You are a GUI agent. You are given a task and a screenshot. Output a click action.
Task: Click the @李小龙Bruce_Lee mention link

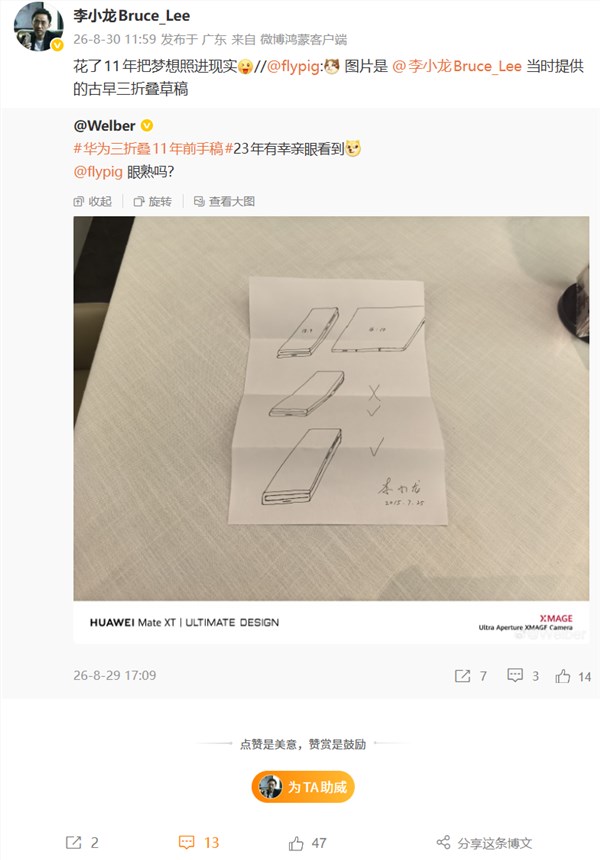click(457, 66)
